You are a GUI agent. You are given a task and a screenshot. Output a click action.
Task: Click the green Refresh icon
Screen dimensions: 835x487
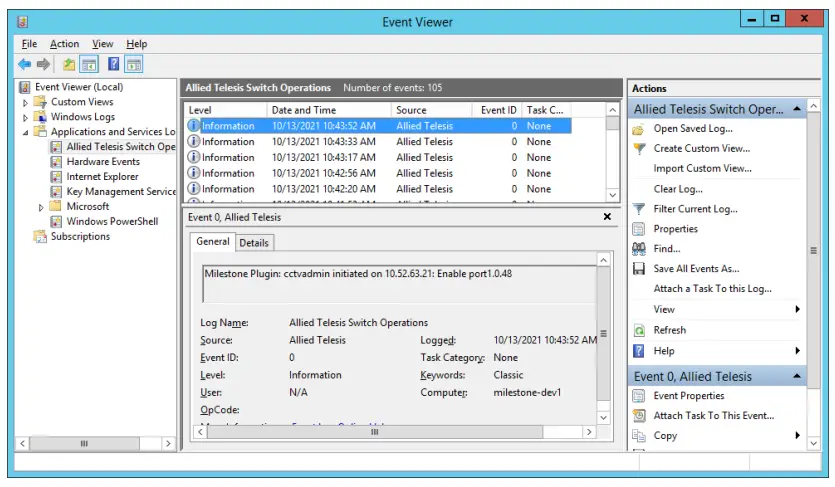coord(640,330)
